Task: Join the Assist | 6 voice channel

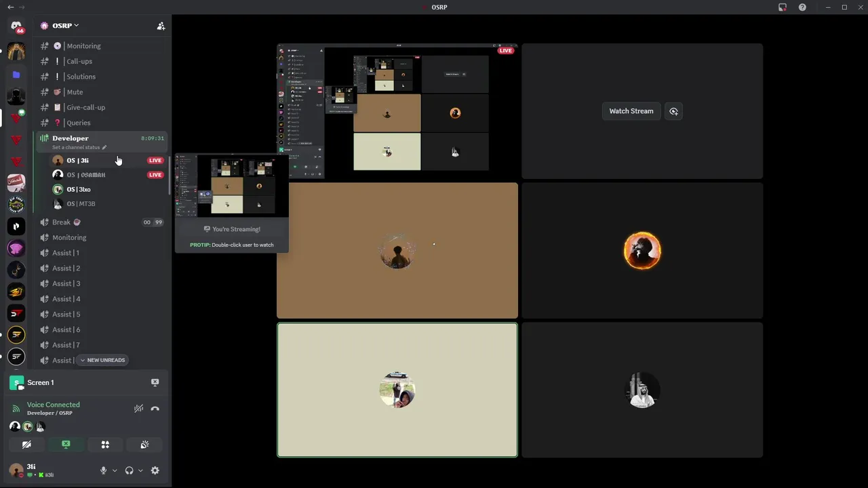Action: click(102, 329)
